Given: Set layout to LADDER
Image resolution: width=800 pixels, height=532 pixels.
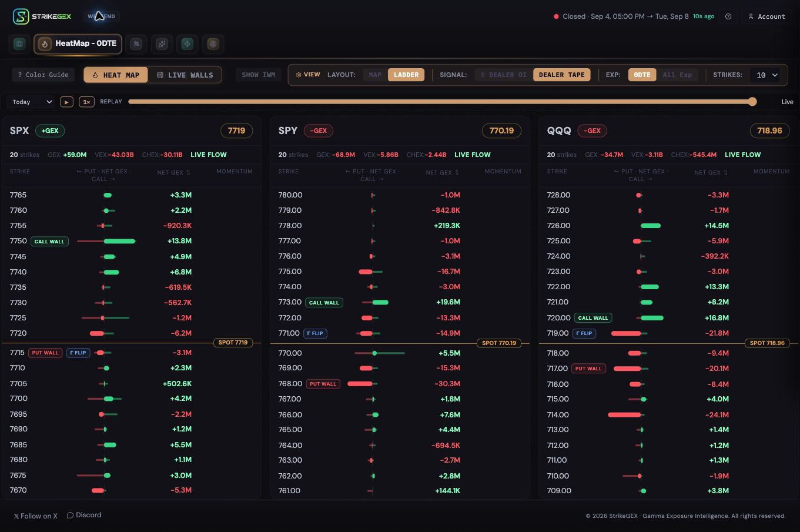Looking at the screenshot, I should (x=406, y=75).
